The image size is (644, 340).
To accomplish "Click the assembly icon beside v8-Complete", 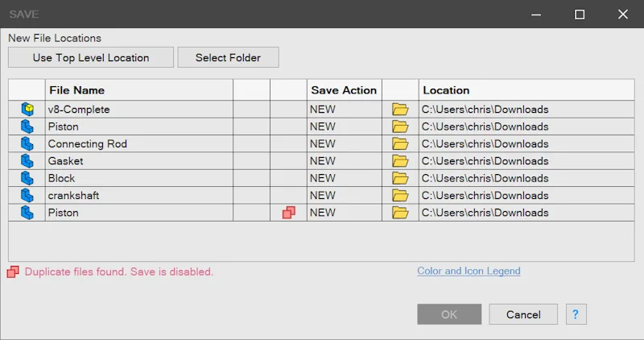I will [x=27, y=110].
